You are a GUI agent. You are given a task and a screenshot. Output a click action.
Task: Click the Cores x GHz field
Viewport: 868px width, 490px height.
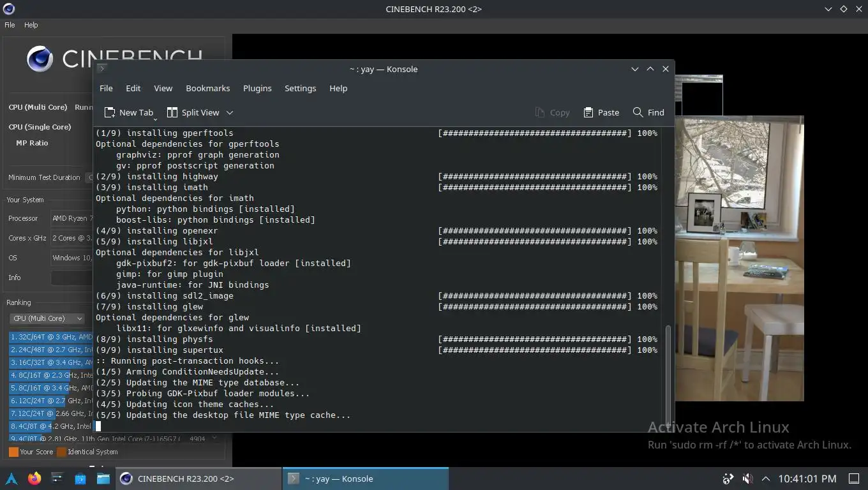[72, 238]
